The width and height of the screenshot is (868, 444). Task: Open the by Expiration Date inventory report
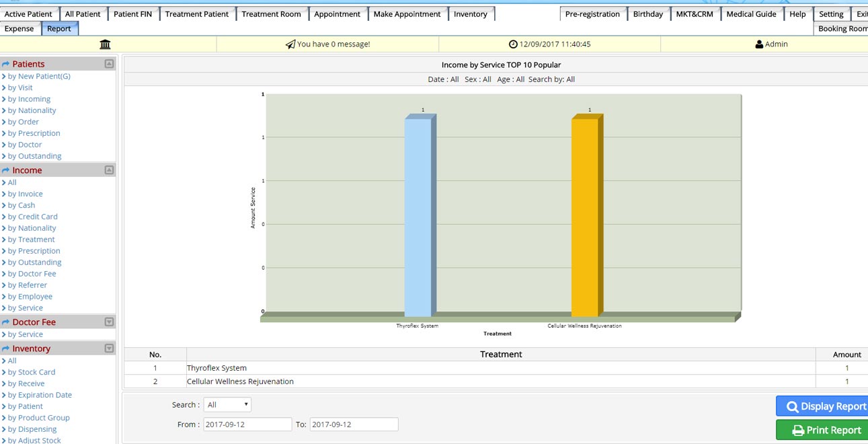coord(40,395)
